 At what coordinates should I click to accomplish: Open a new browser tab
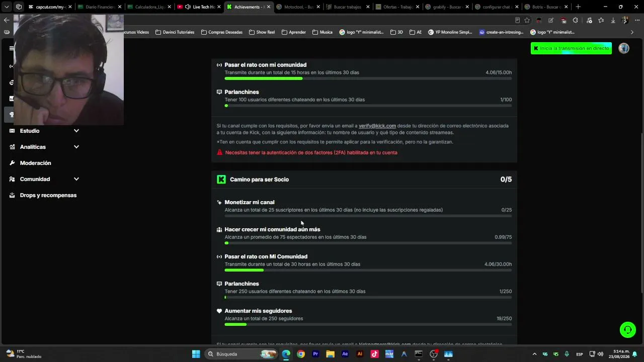click(x=578, y=7)
